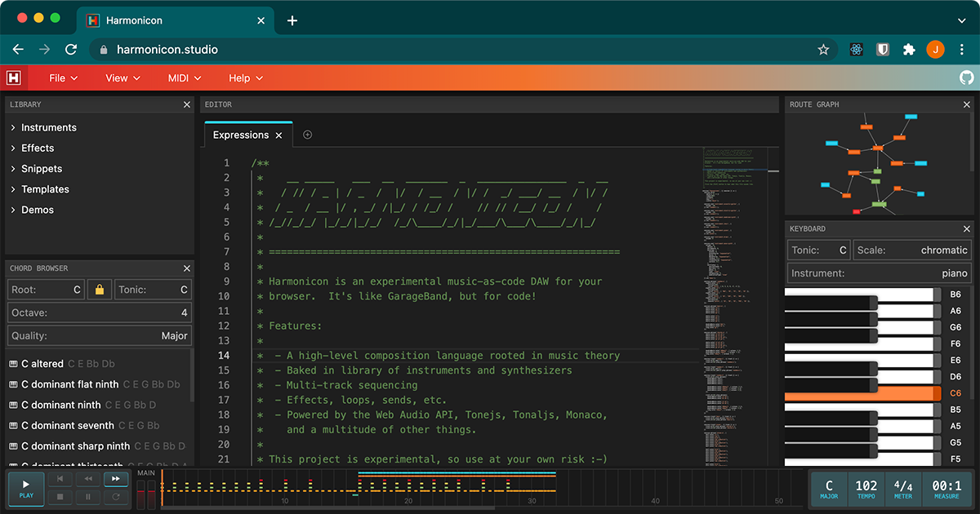This screenshot has height=514, width=980.
Task: Go back in browser history
Action: [18, 50]
